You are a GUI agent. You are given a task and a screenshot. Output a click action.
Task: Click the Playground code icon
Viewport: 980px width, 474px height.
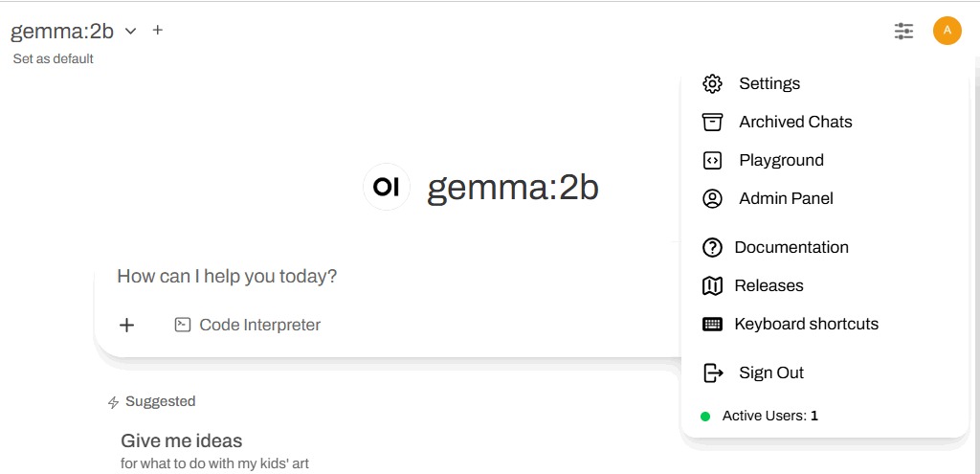coord(712,161)
